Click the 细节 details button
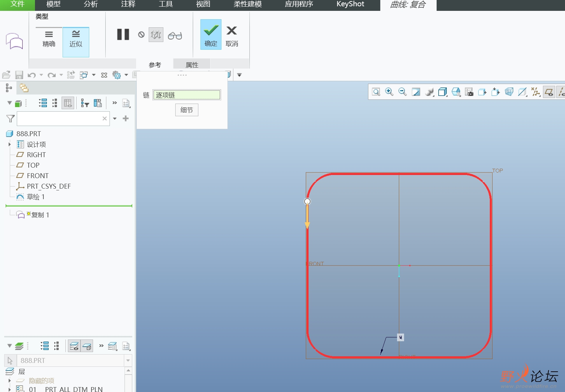The image size is (565, 392). coord(187,110)
